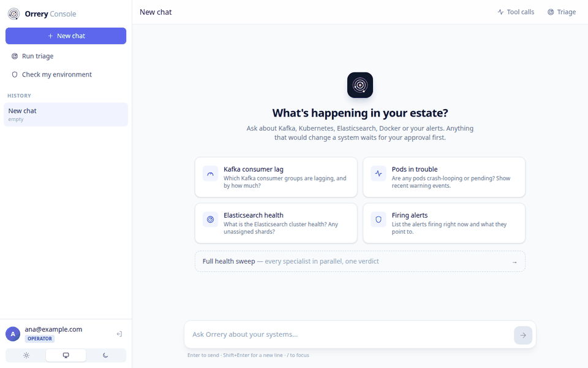Focus the Ask Orrery about your systems field
The height and width of the screenshot is (368, 588).
point(350,335)
